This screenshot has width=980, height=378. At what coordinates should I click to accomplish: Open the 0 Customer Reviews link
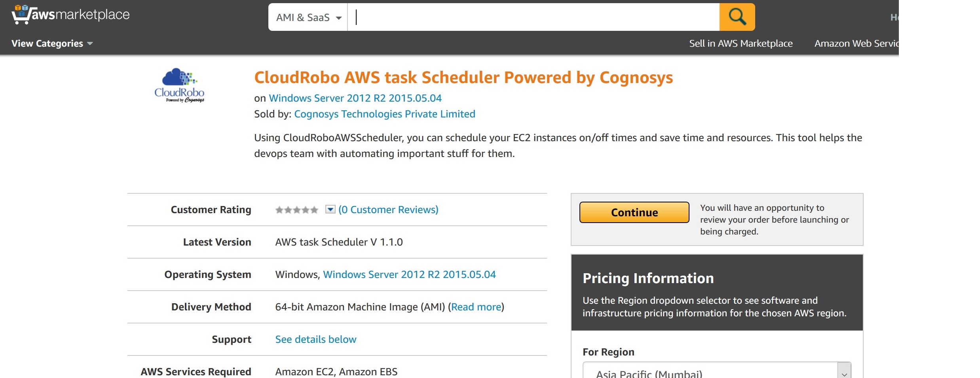(388, 210)
